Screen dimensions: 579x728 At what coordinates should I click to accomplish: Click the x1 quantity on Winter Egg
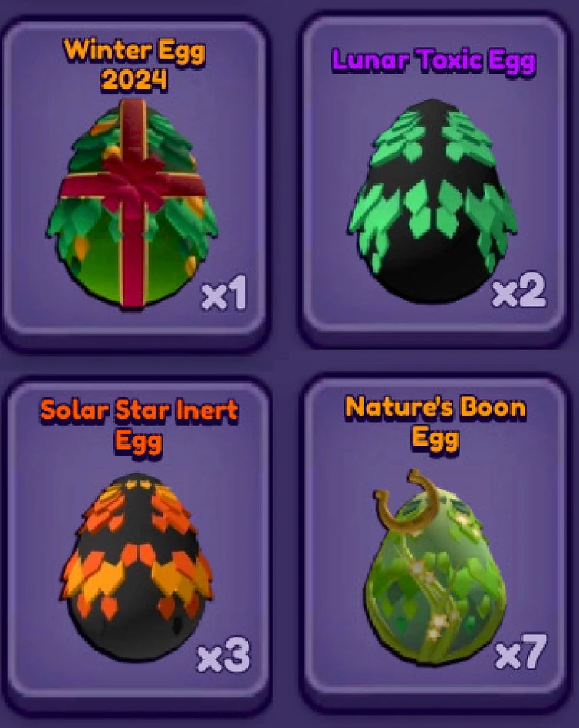coord(224,293)
